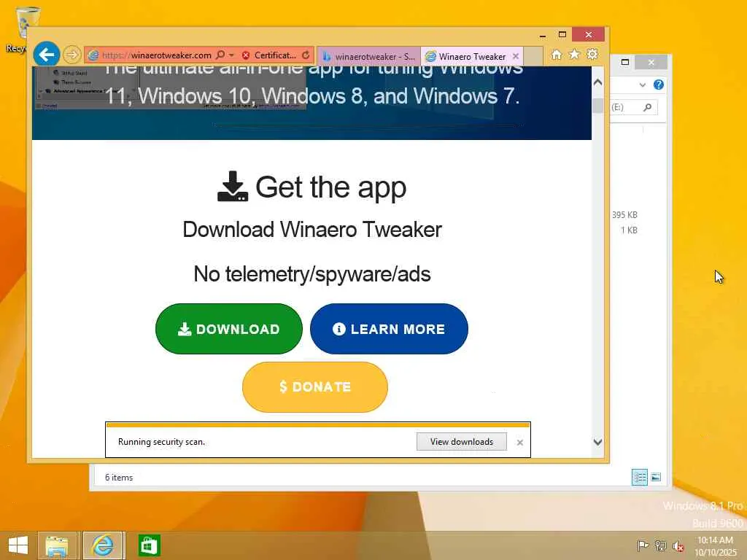
Task: Click the IE forward arrow button
Action: point(72,55)
